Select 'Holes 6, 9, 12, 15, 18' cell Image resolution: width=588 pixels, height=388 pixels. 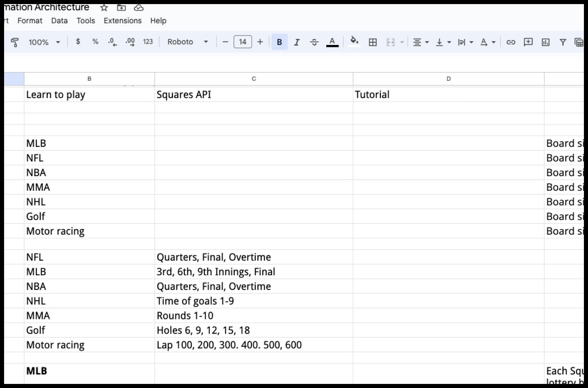coord(254,330)
